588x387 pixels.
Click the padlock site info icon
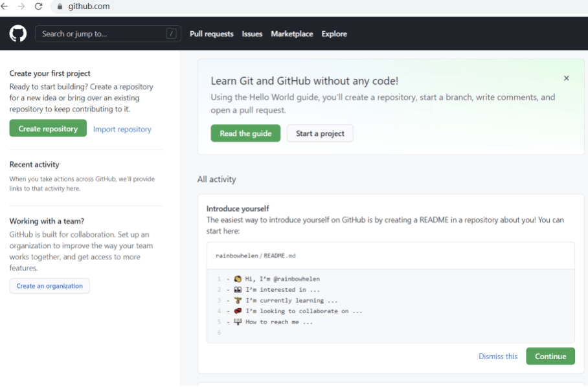tap(60, 6)
